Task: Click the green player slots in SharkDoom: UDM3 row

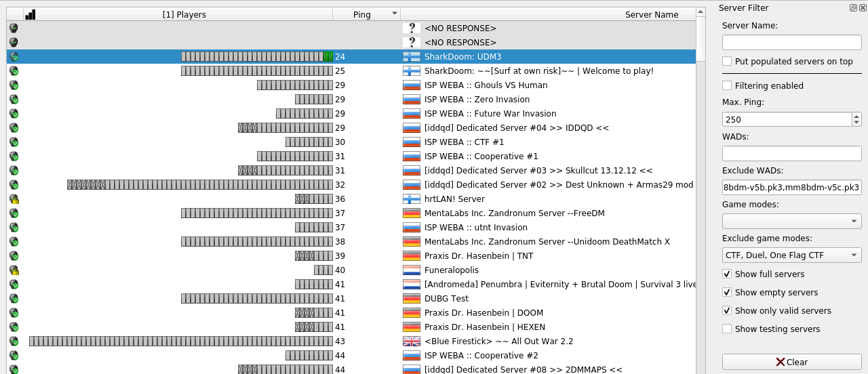Action: point(328,57)
